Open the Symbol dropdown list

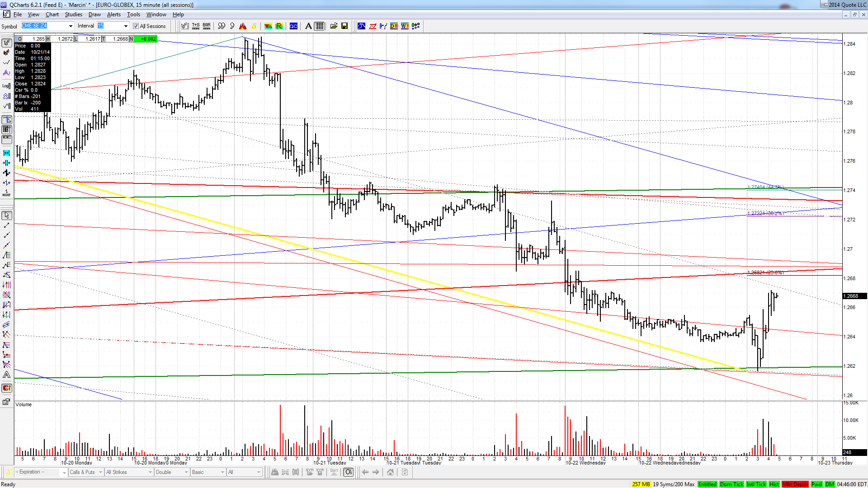click(71, 26)
